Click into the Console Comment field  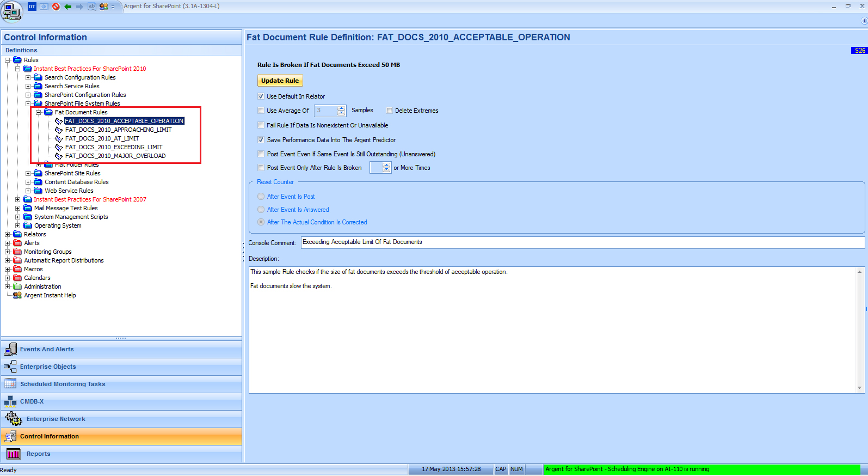point(582,242)
